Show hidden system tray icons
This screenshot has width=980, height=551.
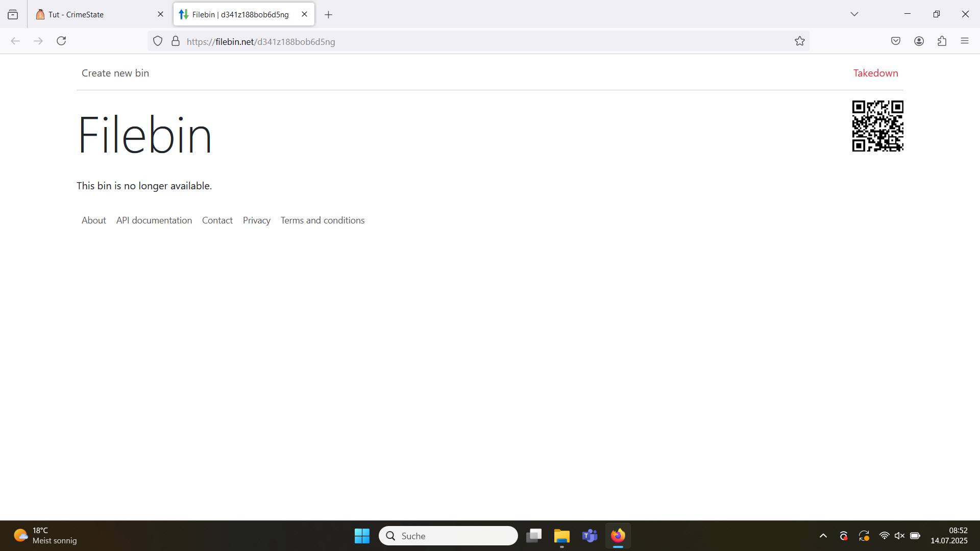[x=823, y=536]
